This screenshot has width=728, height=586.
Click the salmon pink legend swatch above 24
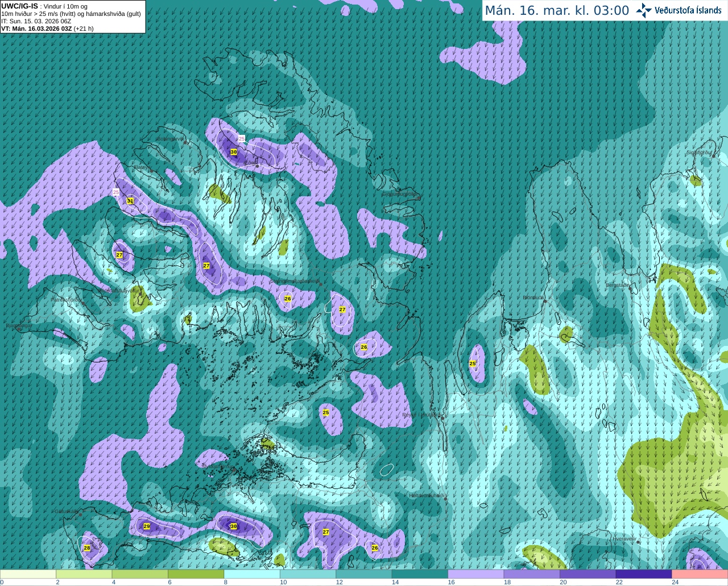tap(700, 574)
